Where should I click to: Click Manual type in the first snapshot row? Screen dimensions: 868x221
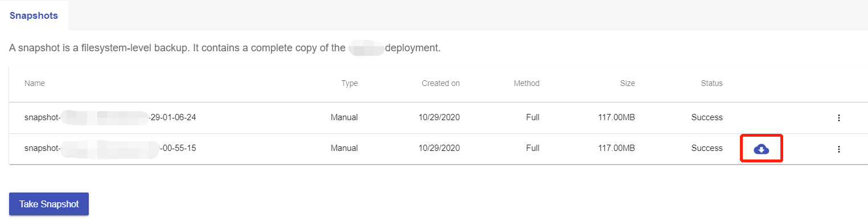[344, 118]
